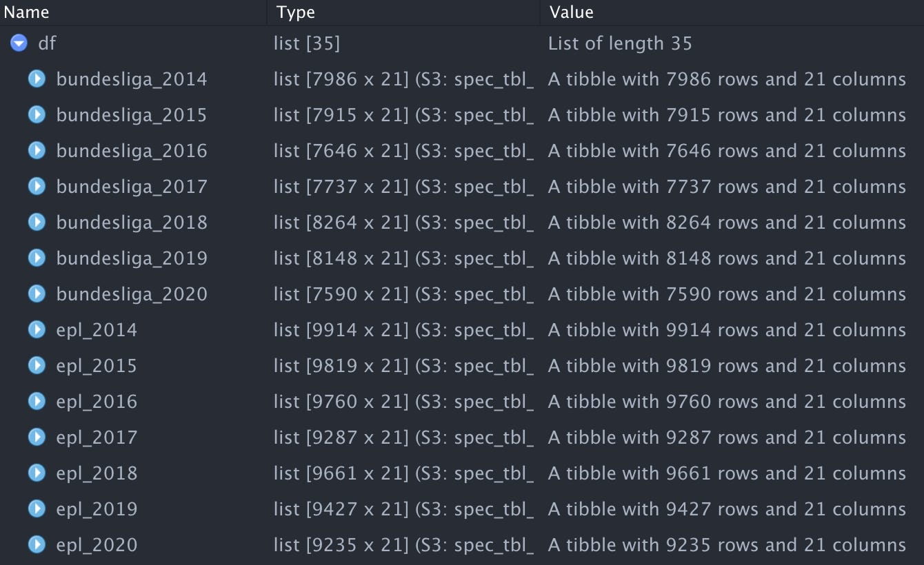Screen dimensions: 924x565
Task: Click the blue arrow icon for epl_2018
Action: click(37, 473)
